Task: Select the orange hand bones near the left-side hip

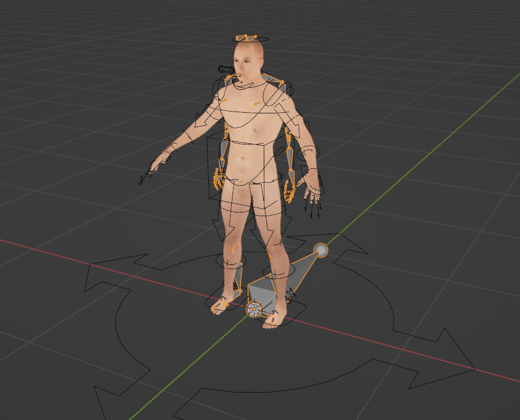Action: [218, 178]
